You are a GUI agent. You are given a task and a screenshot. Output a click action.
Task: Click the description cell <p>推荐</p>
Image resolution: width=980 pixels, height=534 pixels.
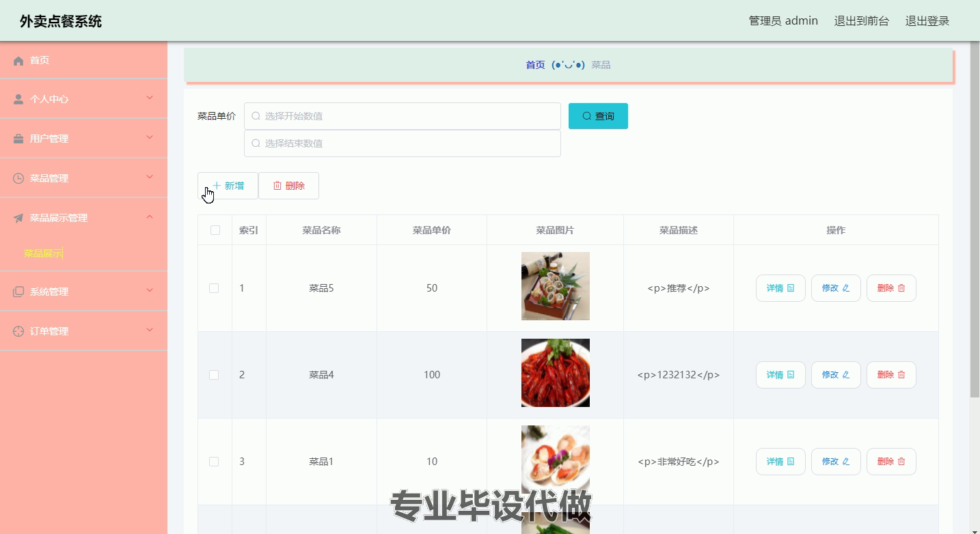tap(679, 288)
